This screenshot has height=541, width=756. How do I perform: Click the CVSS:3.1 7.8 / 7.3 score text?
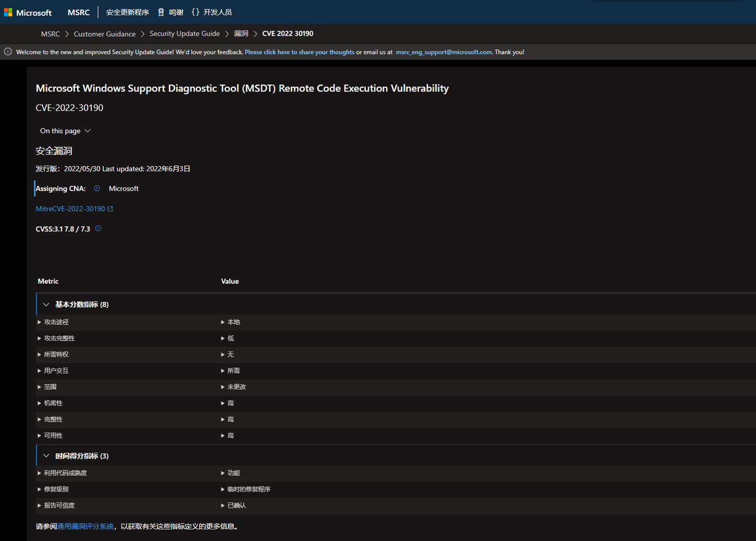pos(63,229)
